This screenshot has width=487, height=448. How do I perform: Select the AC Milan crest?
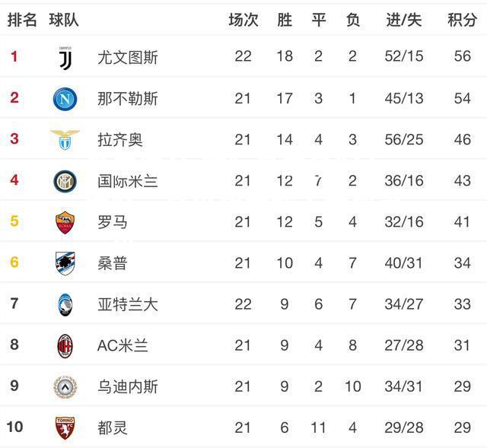click(65, 346)
